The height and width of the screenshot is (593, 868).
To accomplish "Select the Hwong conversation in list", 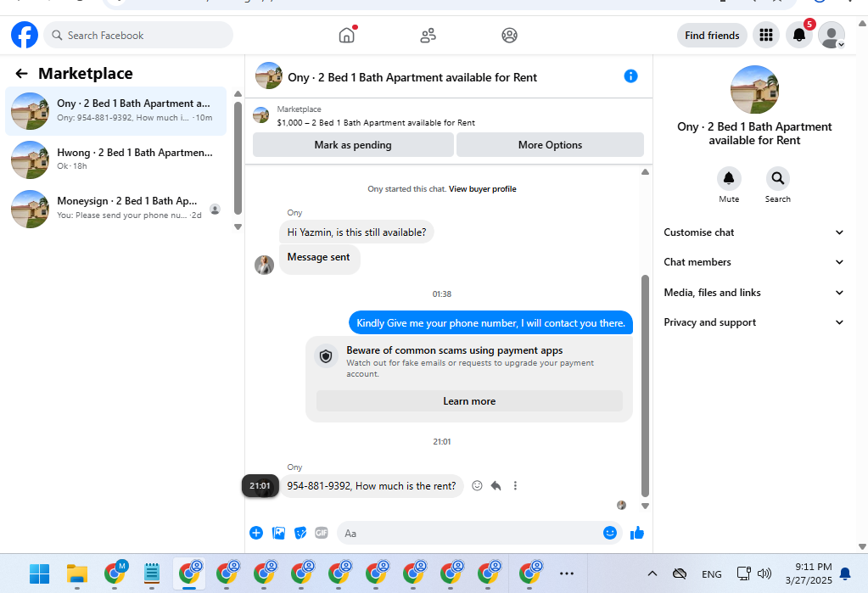I will tap(115, 159).
